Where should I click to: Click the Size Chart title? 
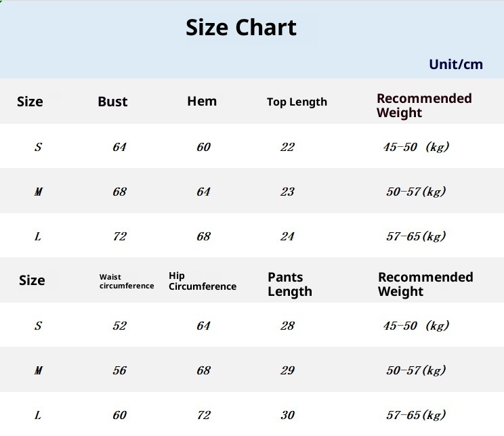coord(241,28)
